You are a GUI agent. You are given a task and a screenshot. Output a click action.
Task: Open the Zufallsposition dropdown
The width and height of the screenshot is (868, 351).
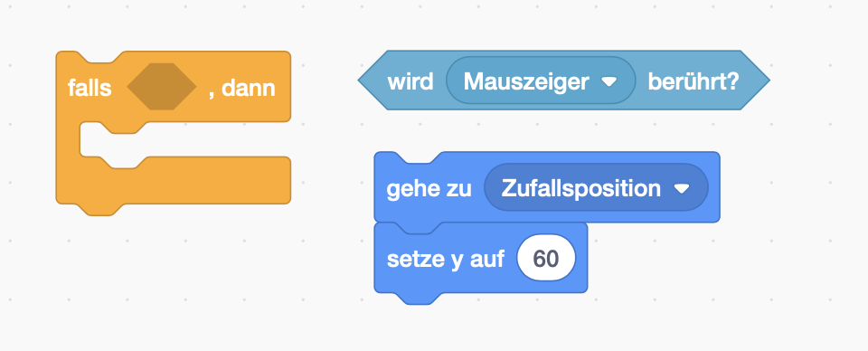point(596,187)
